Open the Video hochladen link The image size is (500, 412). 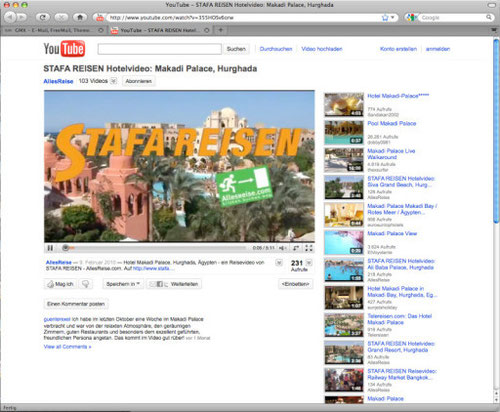tap(322, 49)
